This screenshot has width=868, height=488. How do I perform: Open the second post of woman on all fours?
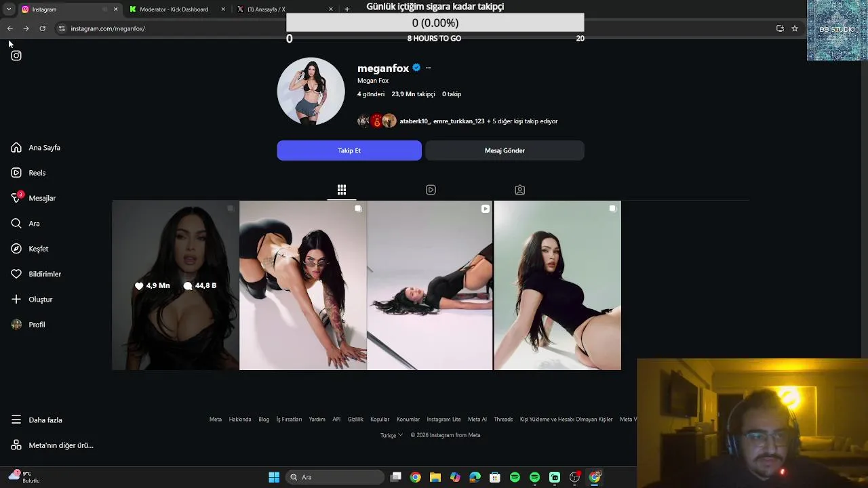302,285
